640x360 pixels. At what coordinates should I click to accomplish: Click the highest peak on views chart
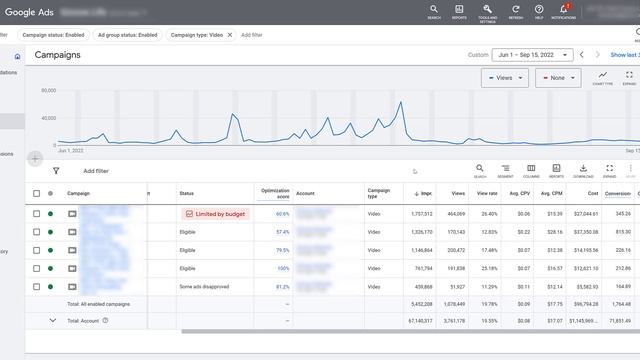401,102
